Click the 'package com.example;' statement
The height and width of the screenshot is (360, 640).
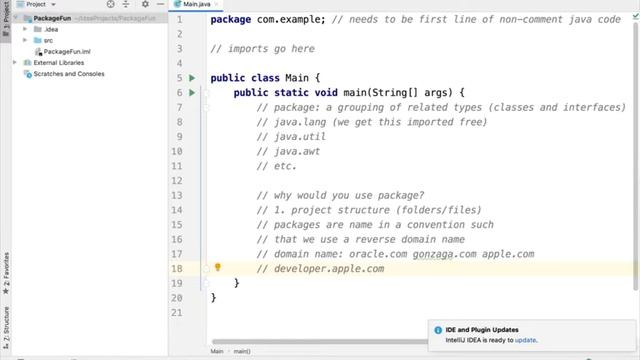pos(268,19)
